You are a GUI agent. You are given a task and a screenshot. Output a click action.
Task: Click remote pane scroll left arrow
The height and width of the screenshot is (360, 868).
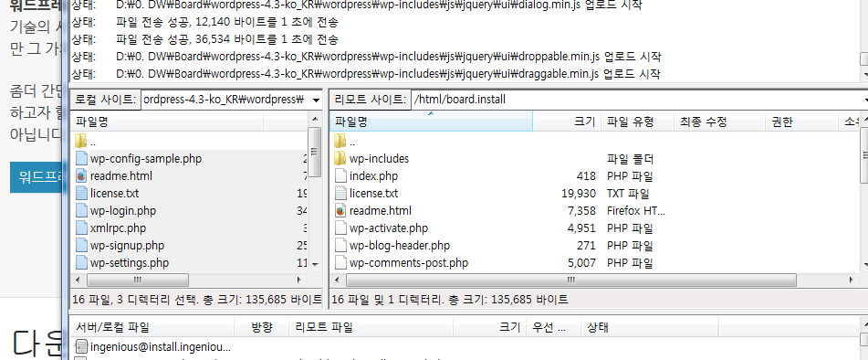click(x=338, y=280)
